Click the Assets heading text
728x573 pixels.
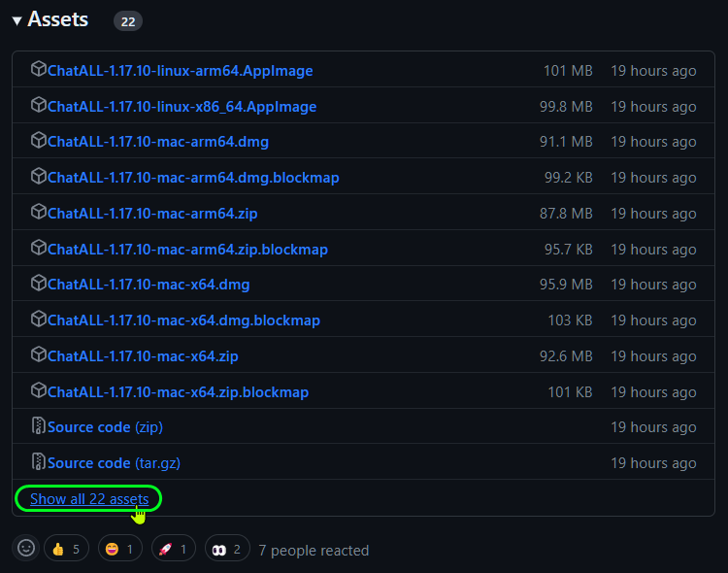pos(57,19)
